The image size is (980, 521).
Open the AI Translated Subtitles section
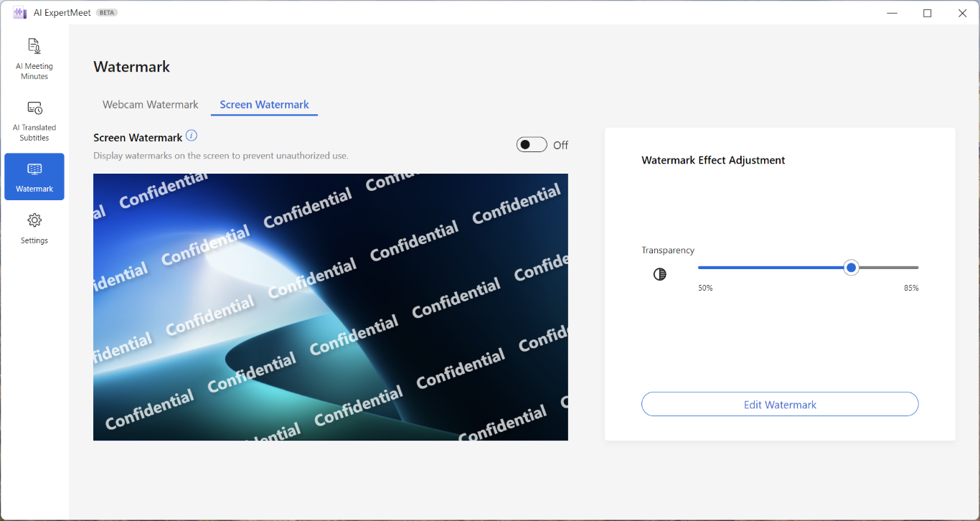[34, 121]
